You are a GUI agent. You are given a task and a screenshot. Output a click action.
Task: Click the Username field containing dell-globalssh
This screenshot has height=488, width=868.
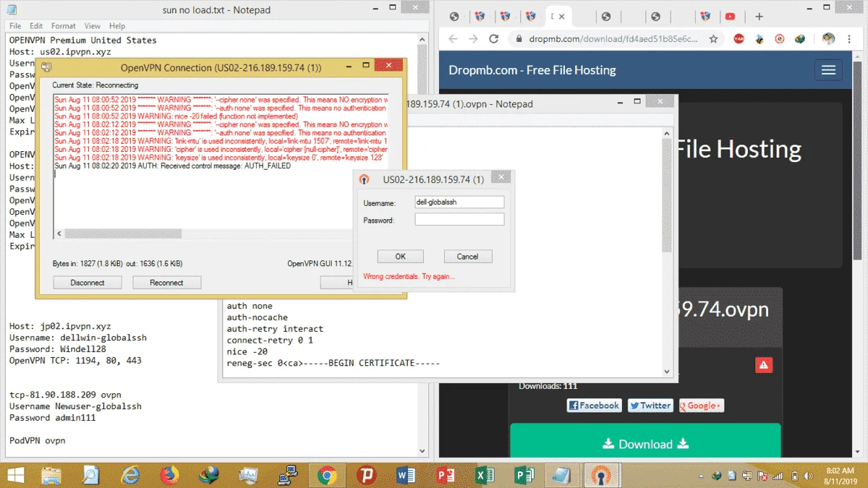pos(459,202)
